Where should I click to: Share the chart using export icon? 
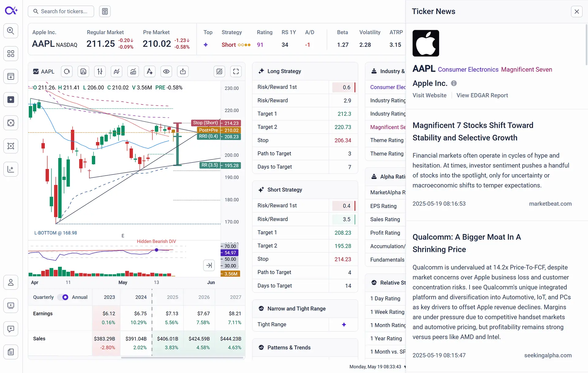(x=183, y=71)
